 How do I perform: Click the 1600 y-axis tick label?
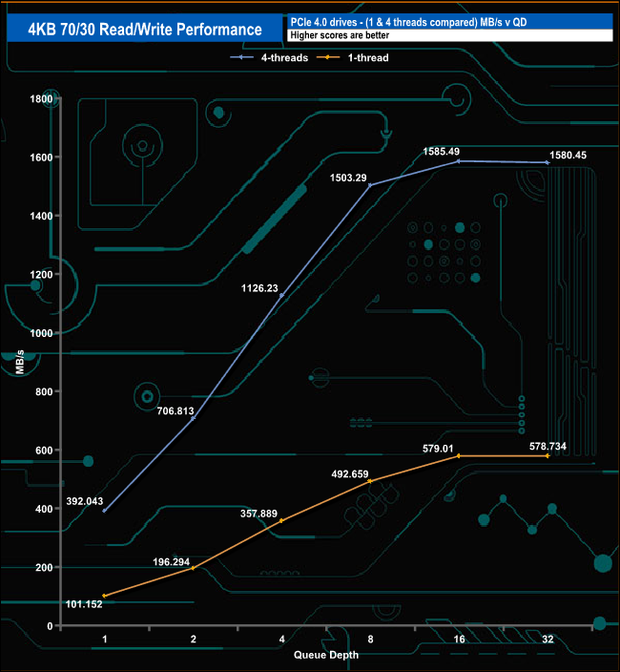[x=41, y=157]
